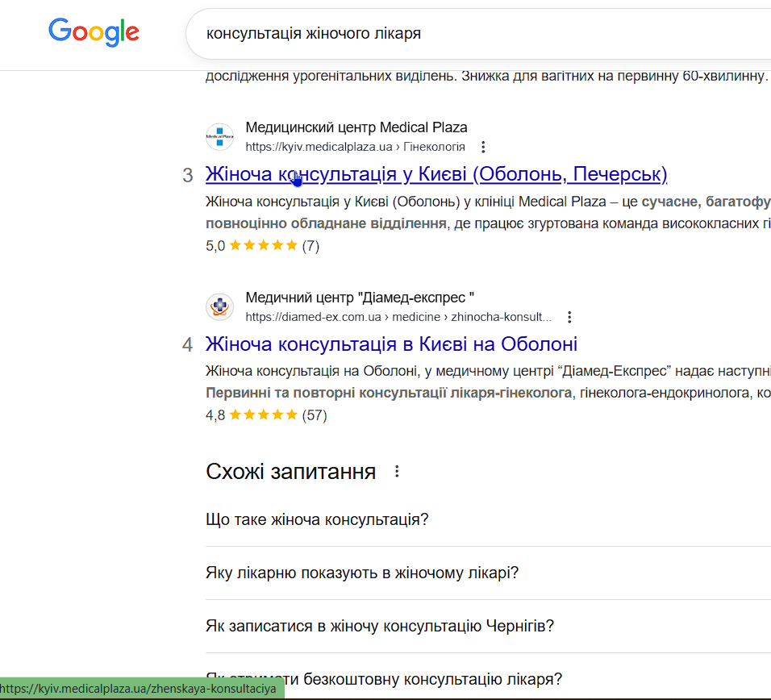Image resolution: width=771 pixels, height=700 pixels.
Task: Open the Схожі запитання options menu
Action: pyautogui.click(x=397, y=472)
